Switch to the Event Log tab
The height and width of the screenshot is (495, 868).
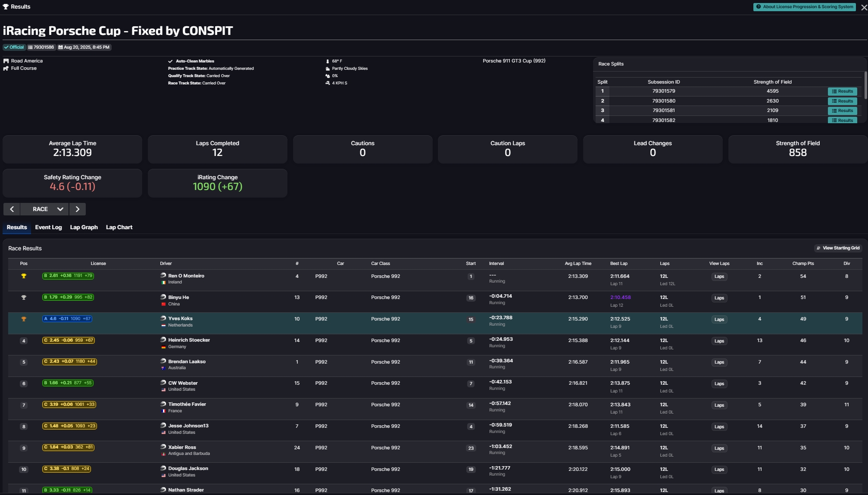48,227
